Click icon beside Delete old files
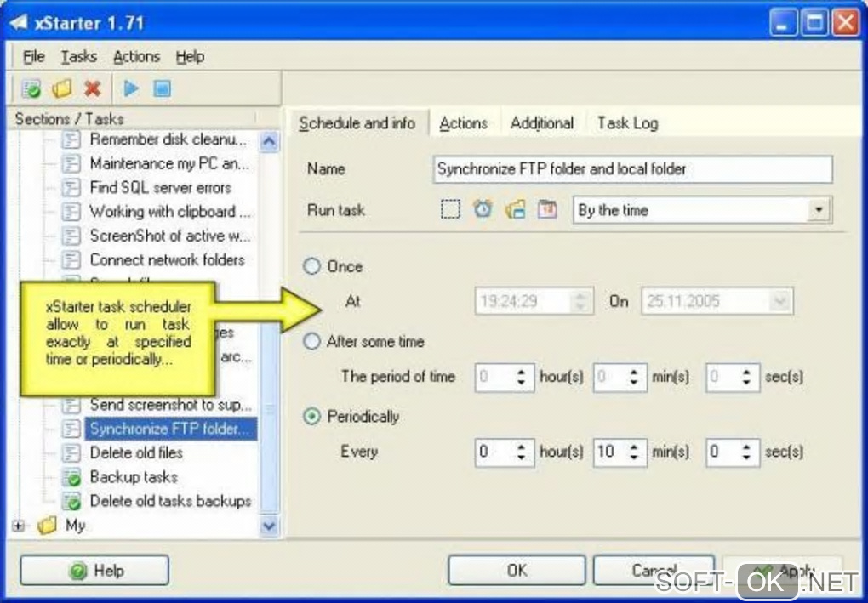 [x=71, y=453]
